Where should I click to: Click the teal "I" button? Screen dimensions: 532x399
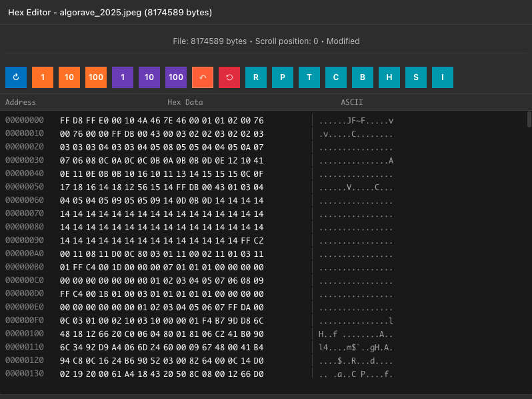pyautogui.click(x=443, y=77)
